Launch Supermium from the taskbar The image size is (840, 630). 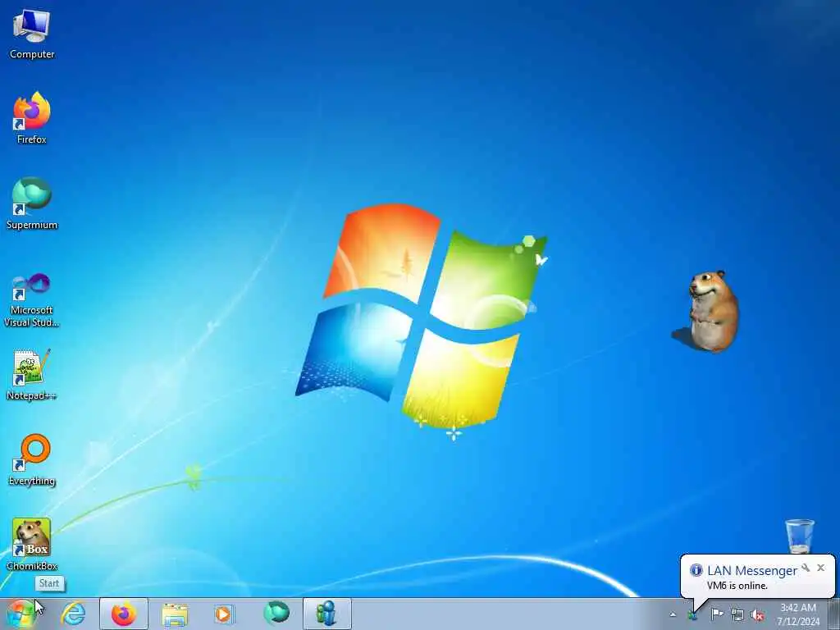pos(276,614)
